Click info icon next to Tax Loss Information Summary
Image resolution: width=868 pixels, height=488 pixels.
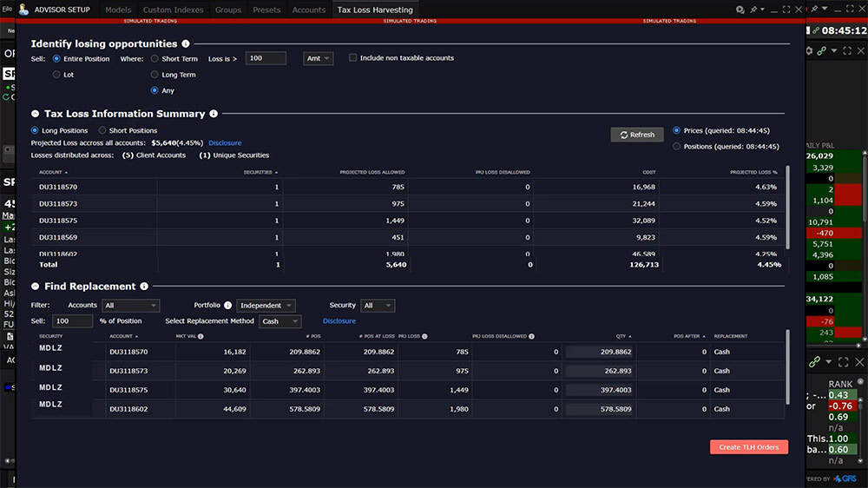click(214, 114)
